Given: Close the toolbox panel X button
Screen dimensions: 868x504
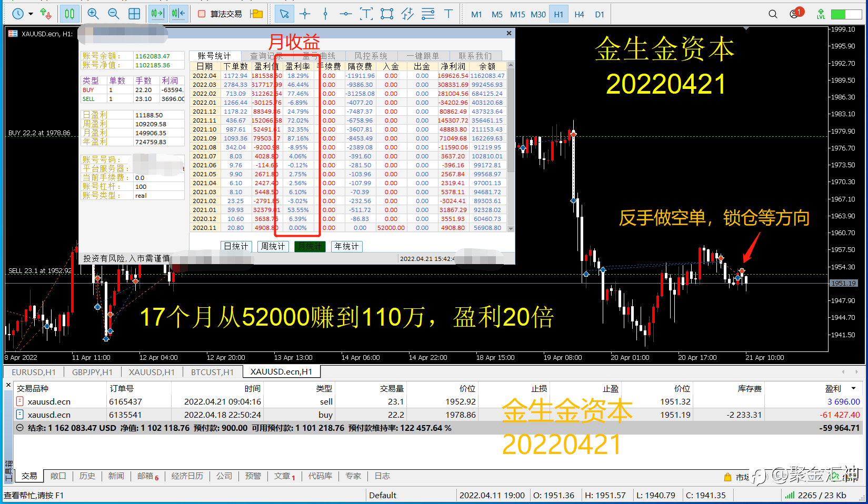Looking at the screenshot, I should pyautogui.click(x=8, y=385).
